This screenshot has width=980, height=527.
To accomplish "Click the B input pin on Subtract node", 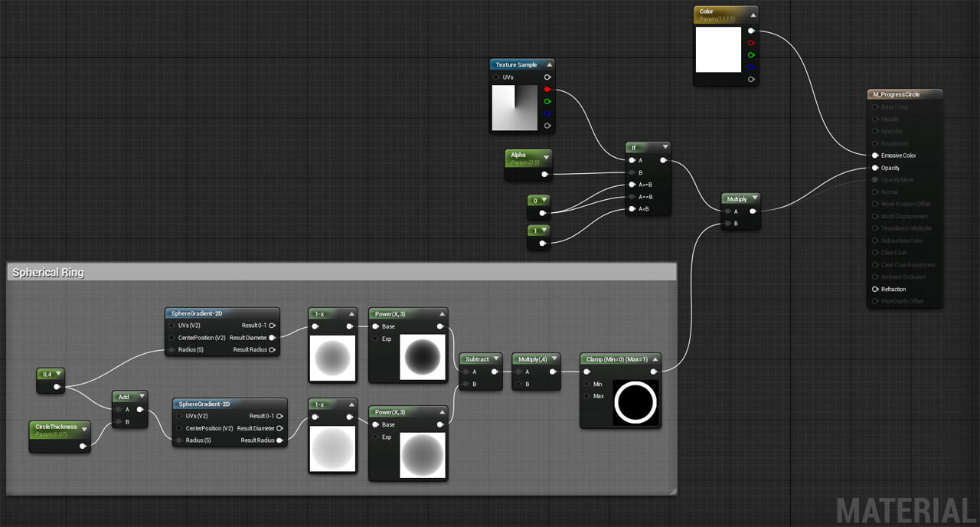I will point(465,384).
